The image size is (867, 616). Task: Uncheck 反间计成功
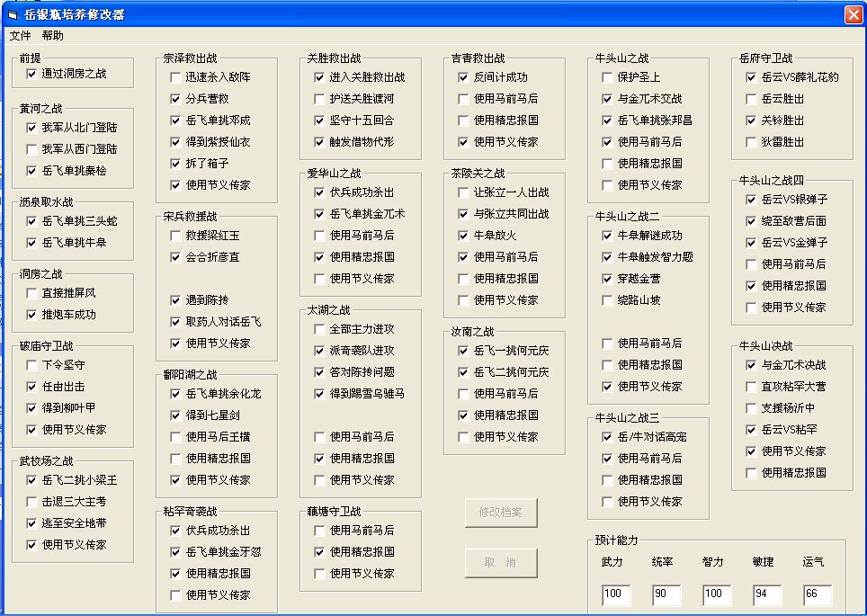(x=463, y=77)
